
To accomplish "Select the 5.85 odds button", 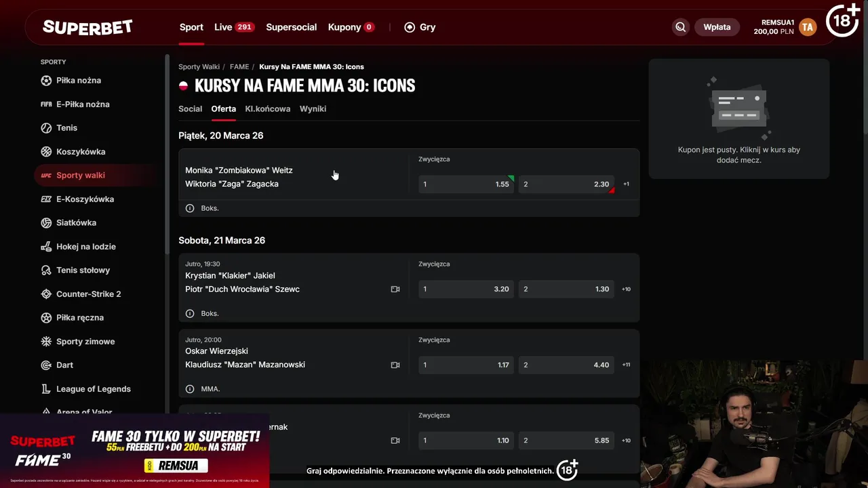I will (567, 441).
